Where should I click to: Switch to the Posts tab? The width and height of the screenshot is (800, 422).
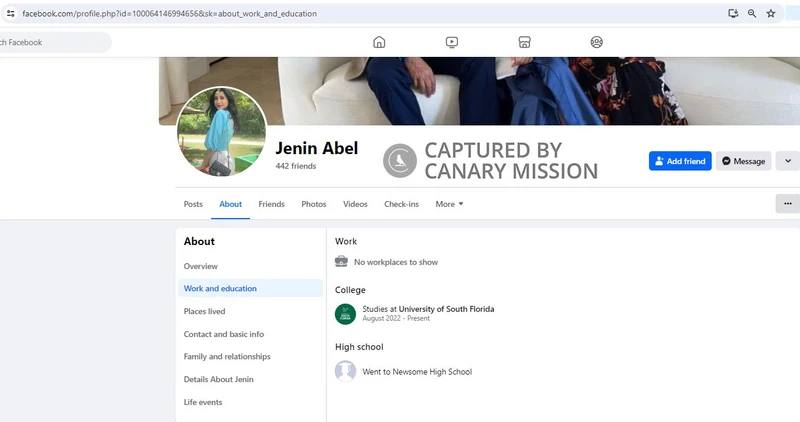click(193, 204)
